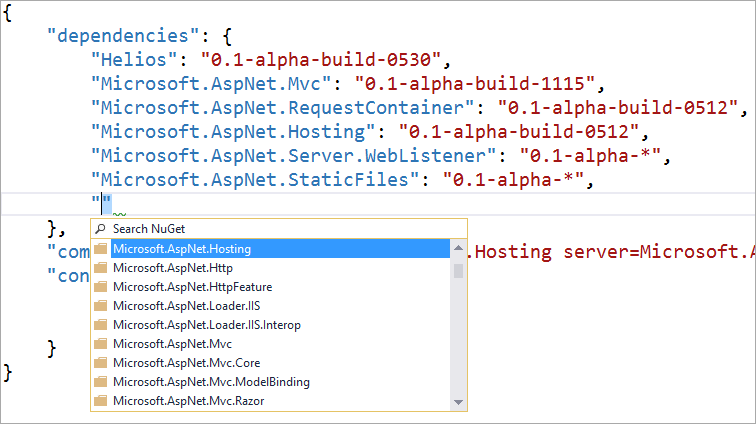Click the "Microsoft.AspNet.Mvc" dependency key
The image size is (756, 424).
coord(211,84)
